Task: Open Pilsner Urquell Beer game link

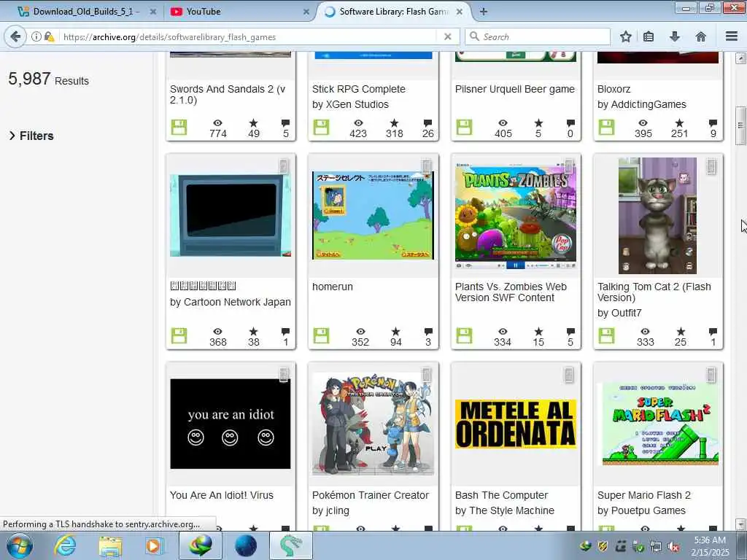Action: point(514,89)
